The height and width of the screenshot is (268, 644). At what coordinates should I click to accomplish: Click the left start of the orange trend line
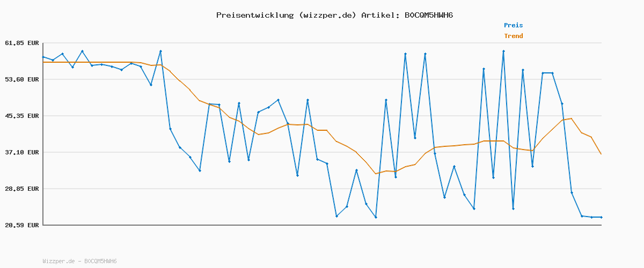click(x=43, y=62)
